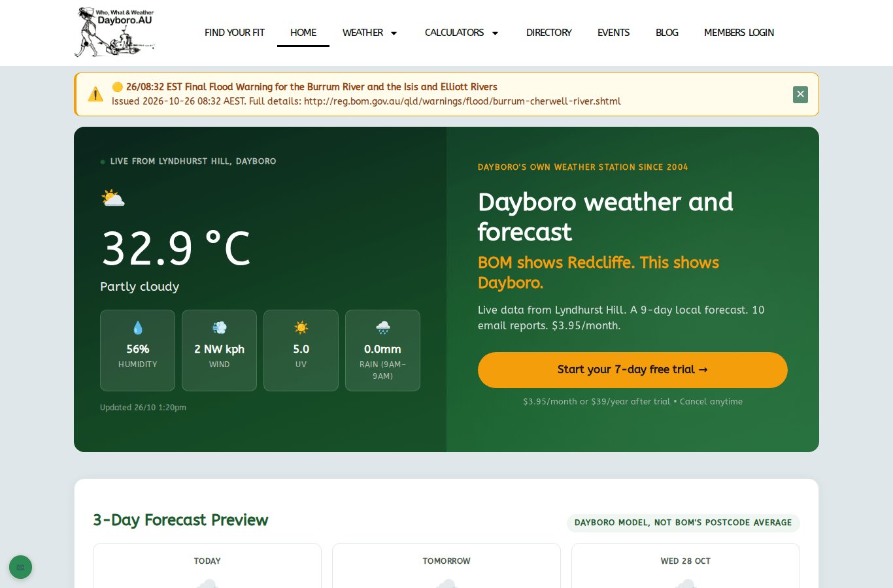Image resolution: width=893 pixels, height=588 pixels.
Task: Click the 0.0mm rain value
Action: (x=383, y=350)
